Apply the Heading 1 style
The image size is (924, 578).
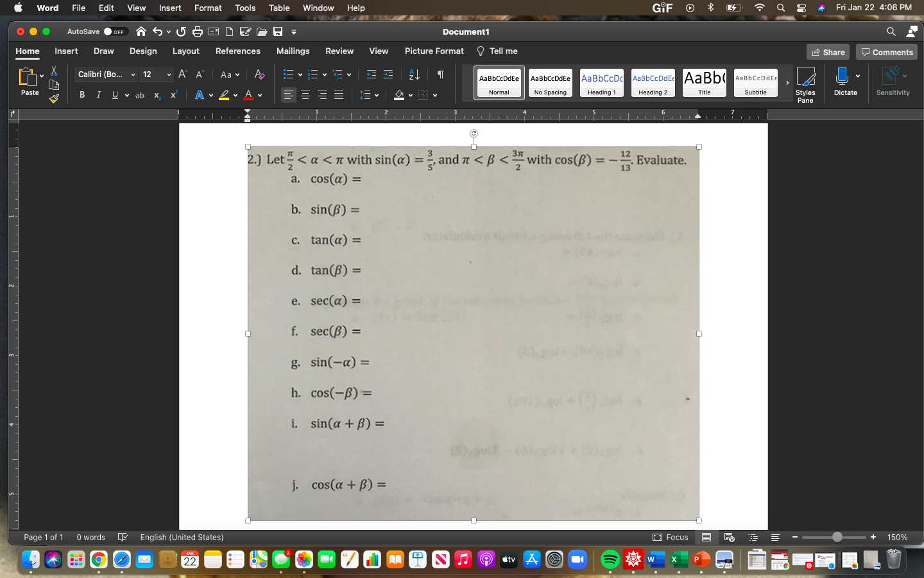[x=601, y=82]
